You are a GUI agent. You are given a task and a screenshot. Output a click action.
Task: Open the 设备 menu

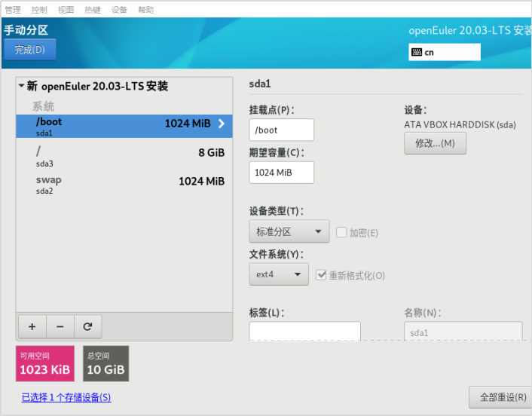click(119, 10)
